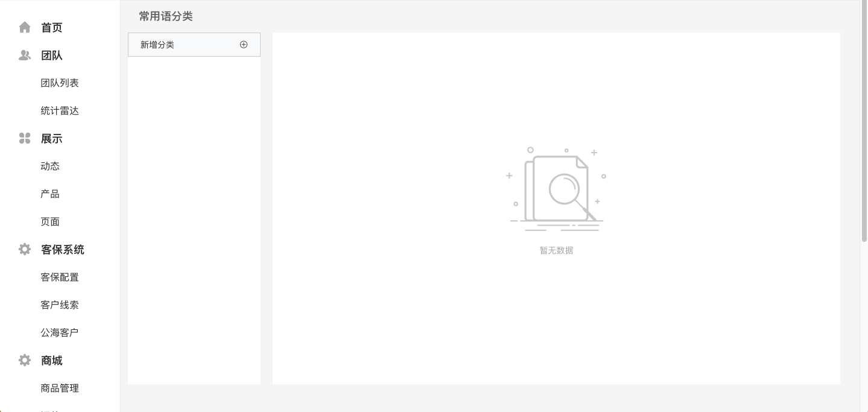Open the 首页 menu item
This screenshot has width=868, height=412.
pos(52,28)
